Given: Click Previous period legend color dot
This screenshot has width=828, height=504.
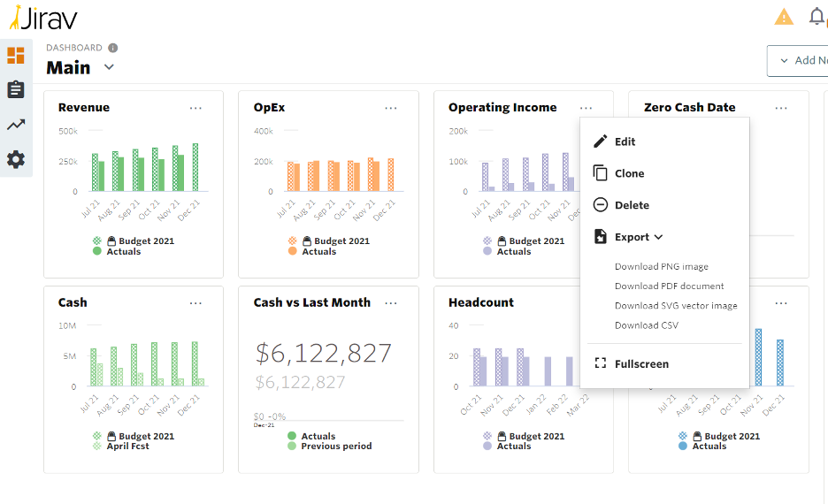Looking at the screenshot, I should (x=292, y=447).
